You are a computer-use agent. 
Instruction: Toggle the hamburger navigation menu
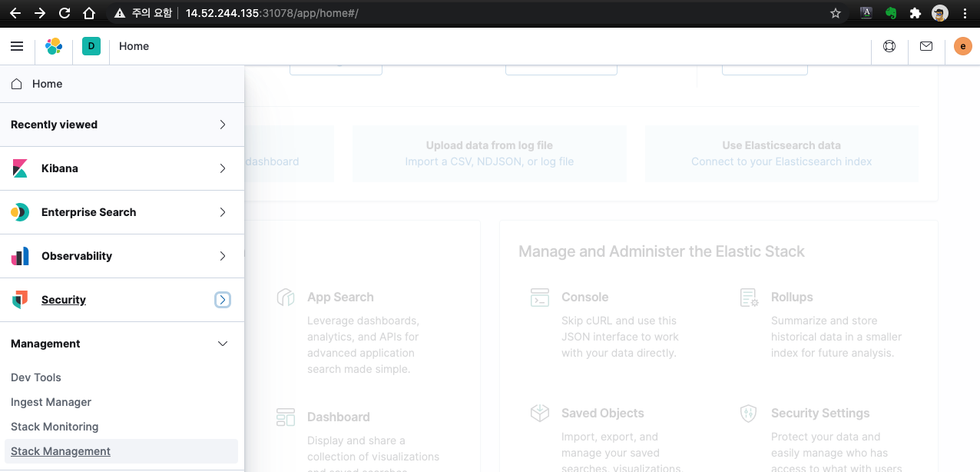pos(17,46)
